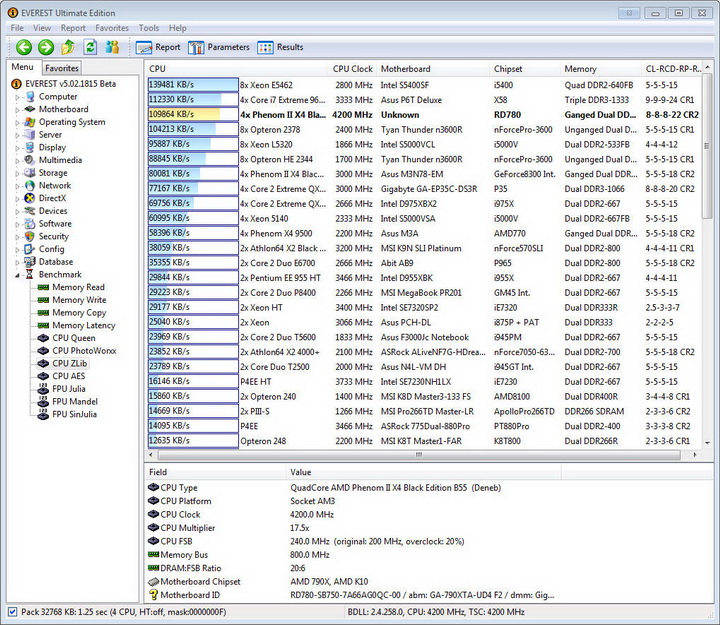
Task: Collapse the Benchmark tree node
Action: coord(17,275)
